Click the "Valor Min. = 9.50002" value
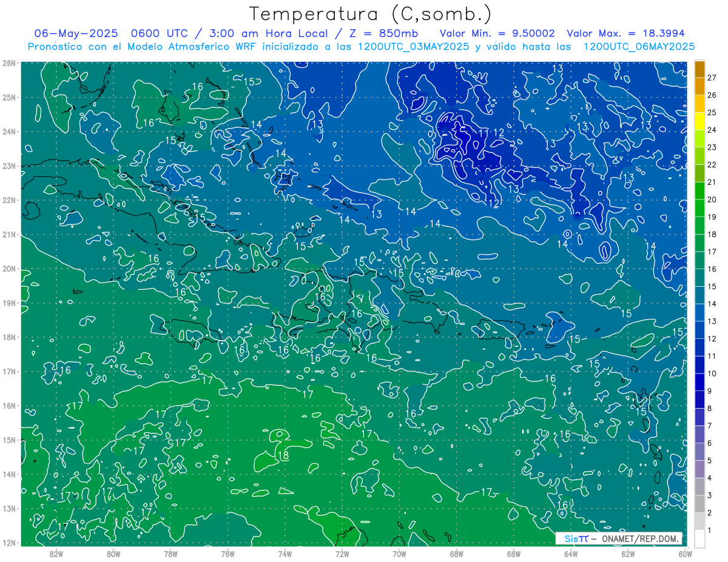Screen dimensions: 728x562 pos(497,33)
